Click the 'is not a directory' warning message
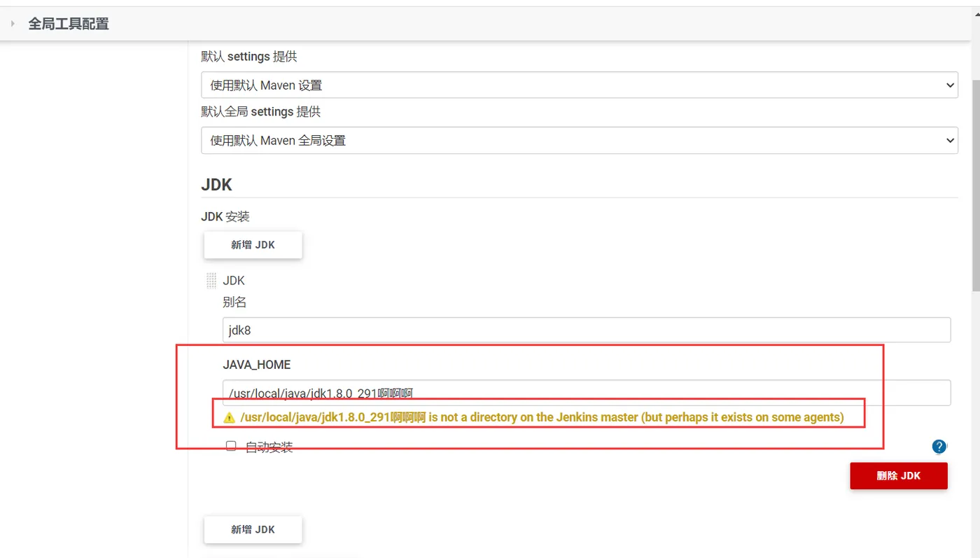 pos(542,418)
